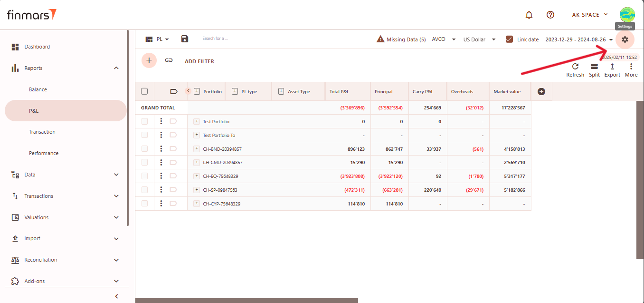Click the Refresh report icon
This screenshot has height=303, width=644.
click(575, 67)
